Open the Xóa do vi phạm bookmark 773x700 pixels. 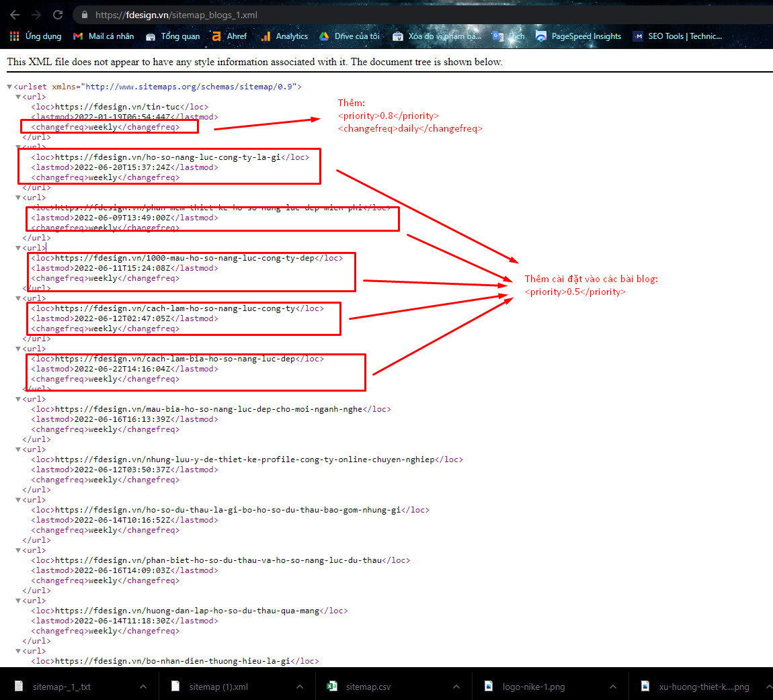(437, 36)
